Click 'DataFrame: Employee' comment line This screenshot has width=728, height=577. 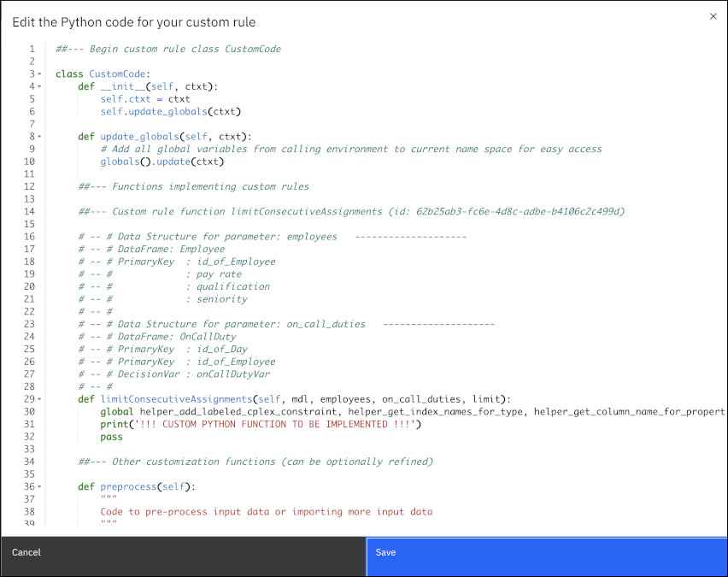(151, 249)
